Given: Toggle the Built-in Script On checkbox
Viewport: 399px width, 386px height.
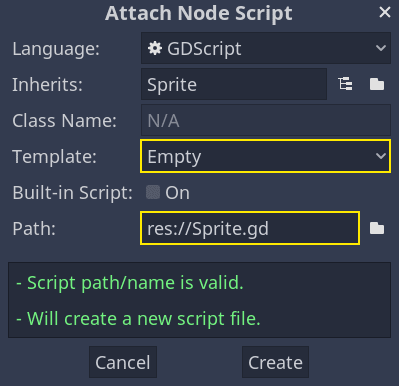Looking at the screenshot, I should pos(153,192).
